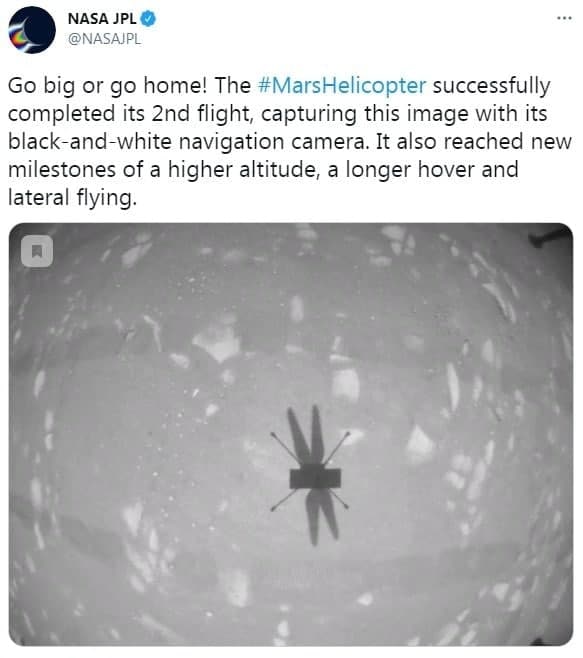The height and width of the screenshot is (658, 583).
Task: Click the dark leg tip at photo's bottom-right
Action: [x=536, y=642]
